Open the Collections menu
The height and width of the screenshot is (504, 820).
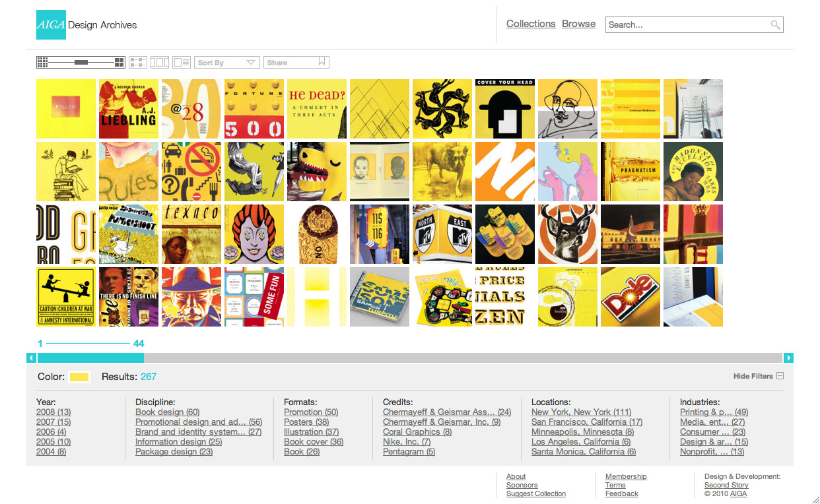531,24
